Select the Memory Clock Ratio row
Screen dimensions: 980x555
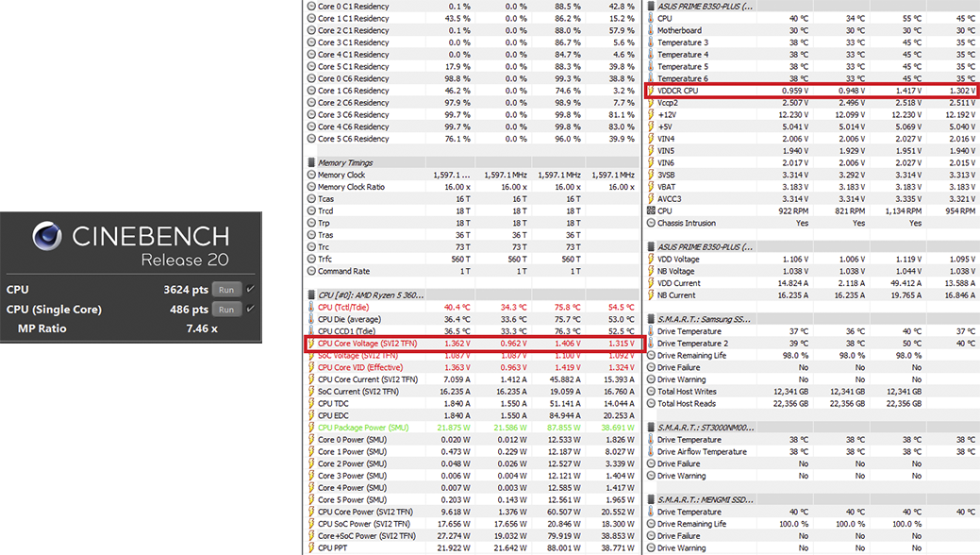coord(473,187)
